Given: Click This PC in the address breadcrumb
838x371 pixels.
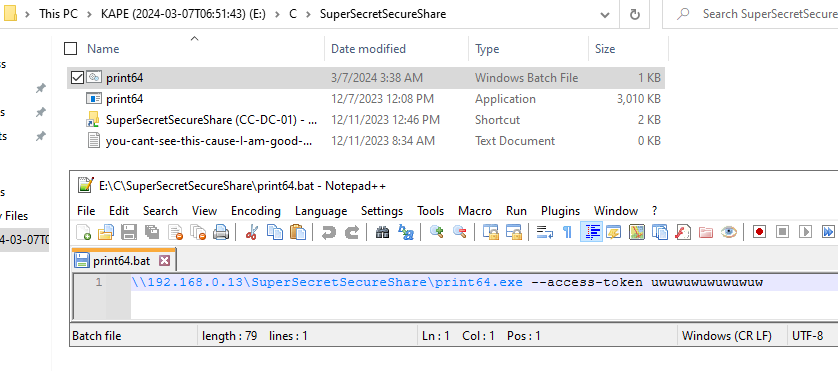Looking at the screenshot, I should coord(58,14).
